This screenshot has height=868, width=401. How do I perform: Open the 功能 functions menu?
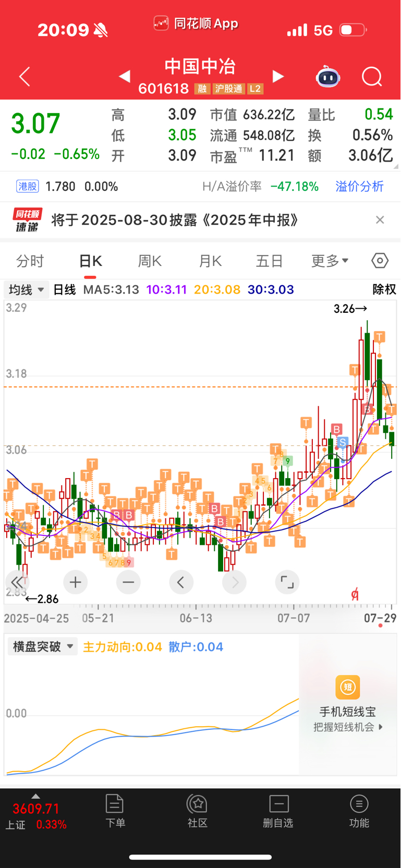359,811
